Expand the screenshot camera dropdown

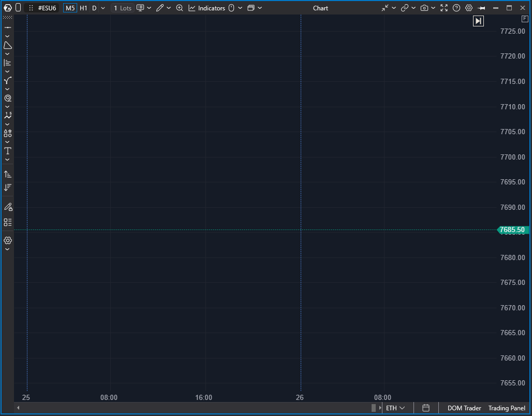pos(433,8)
